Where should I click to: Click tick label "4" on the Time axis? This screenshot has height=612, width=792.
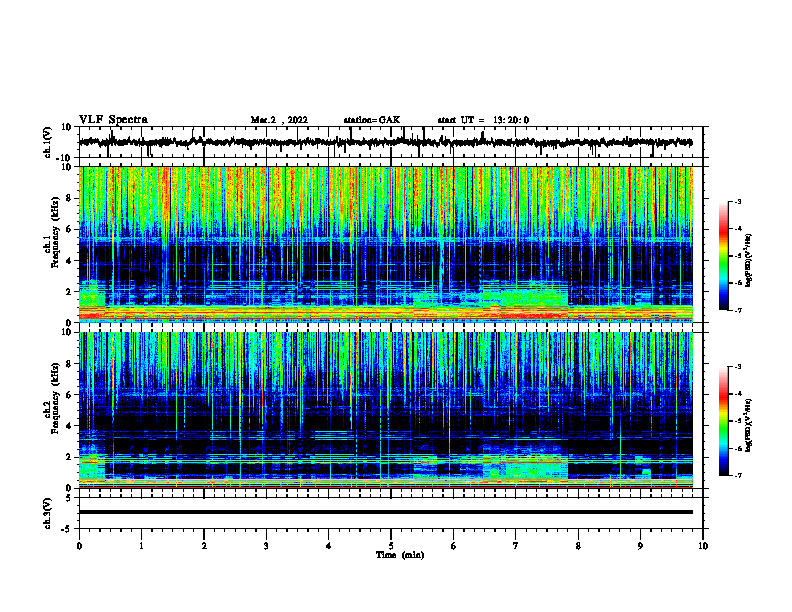pos(329,546)
